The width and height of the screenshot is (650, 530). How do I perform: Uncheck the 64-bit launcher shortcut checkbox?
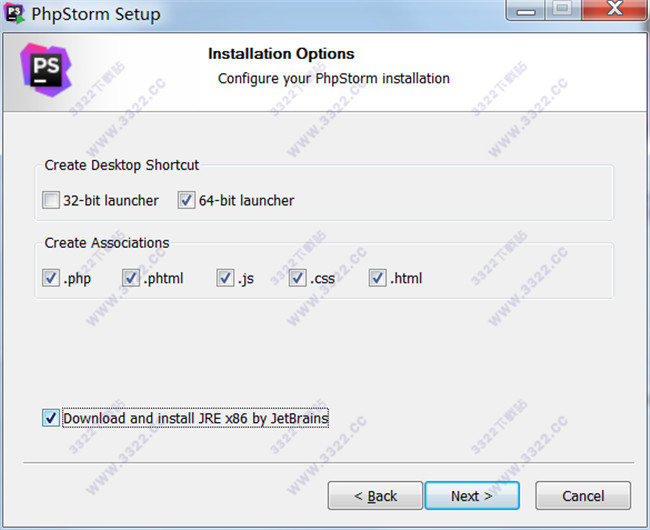[x=186, y=200]
